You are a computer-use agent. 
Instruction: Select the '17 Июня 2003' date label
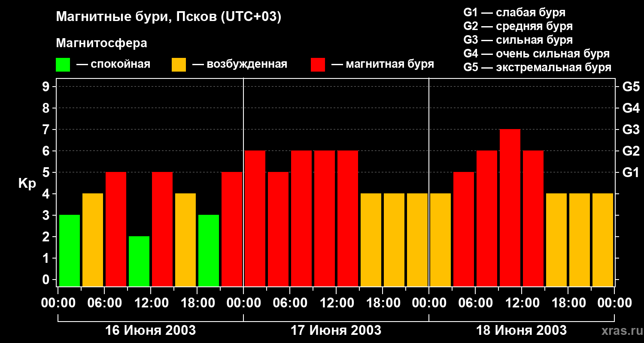(336, 331)
